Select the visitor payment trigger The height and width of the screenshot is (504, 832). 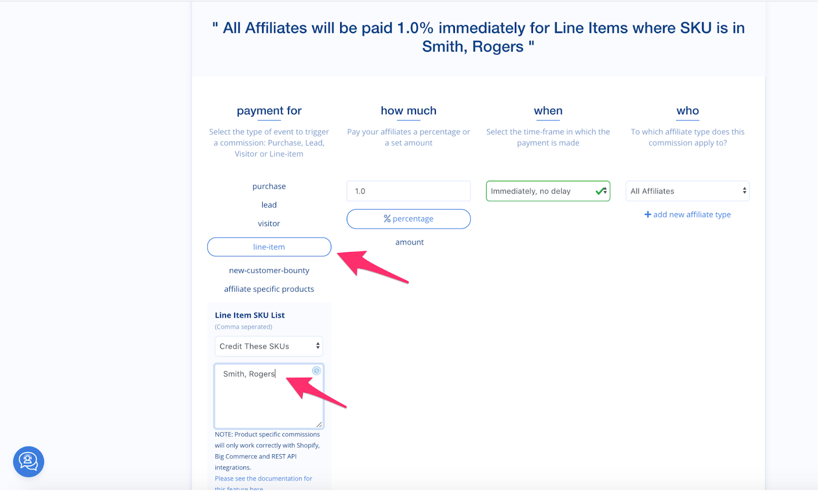click(269, 223)
